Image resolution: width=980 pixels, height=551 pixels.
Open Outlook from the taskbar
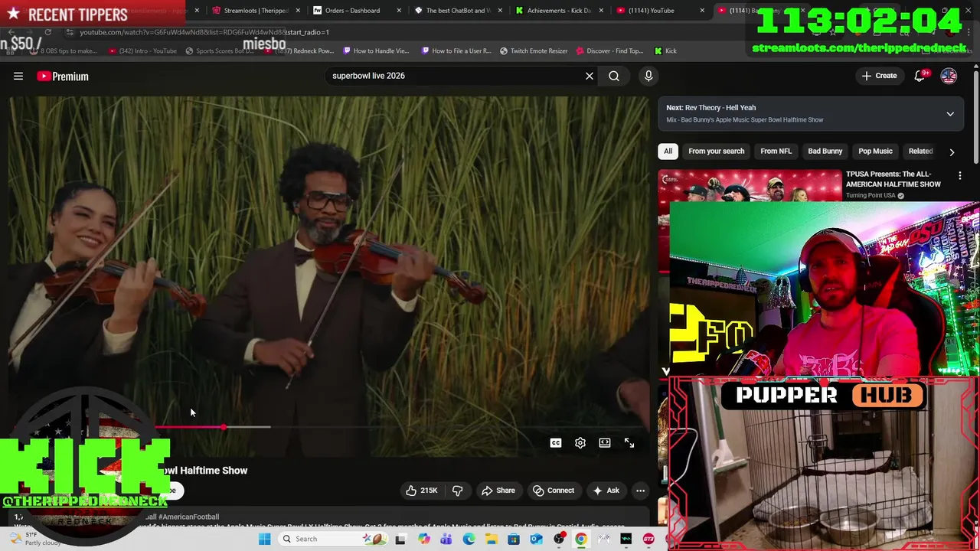point(536,539)
